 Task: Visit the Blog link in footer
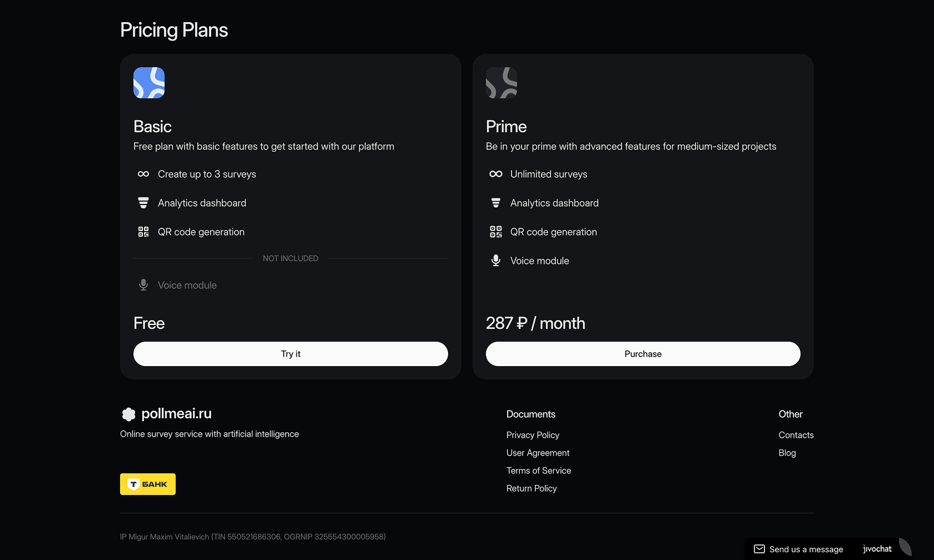click(787, 453)
